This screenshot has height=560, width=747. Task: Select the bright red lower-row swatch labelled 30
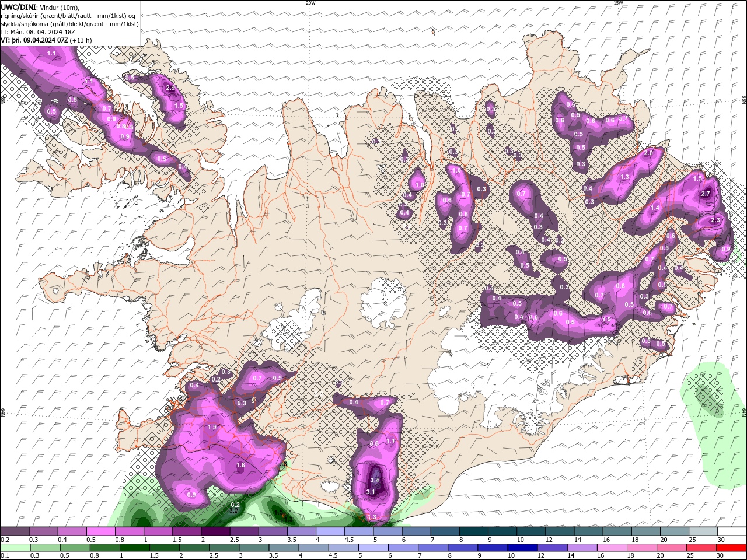tap(731, 548)
